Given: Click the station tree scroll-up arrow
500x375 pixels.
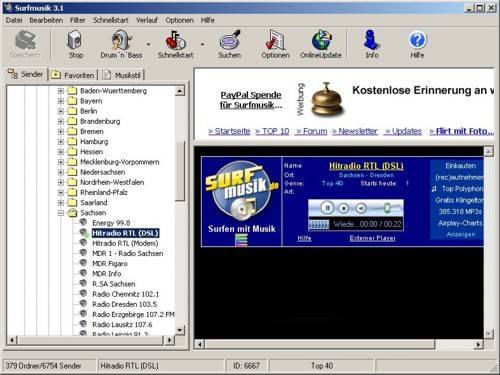Looking at the screenshot, I should (180, 91).
